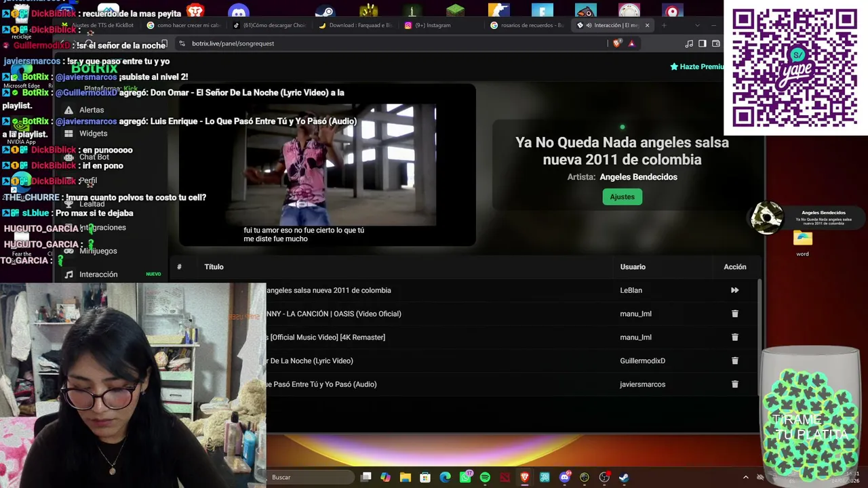
Task: Switch to Ajustes de TTS de KickBot tab
Action: [x=99, y=25]
